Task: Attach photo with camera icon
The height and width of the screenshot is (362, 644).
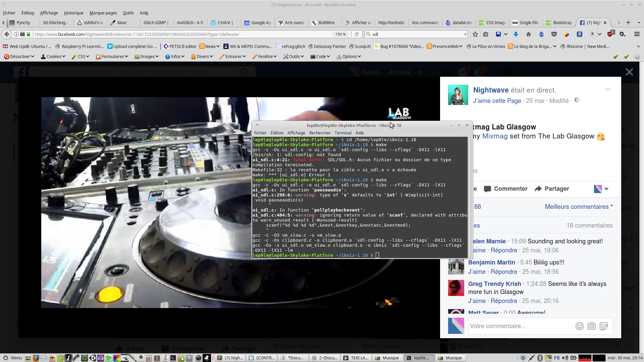Action: 591,326
